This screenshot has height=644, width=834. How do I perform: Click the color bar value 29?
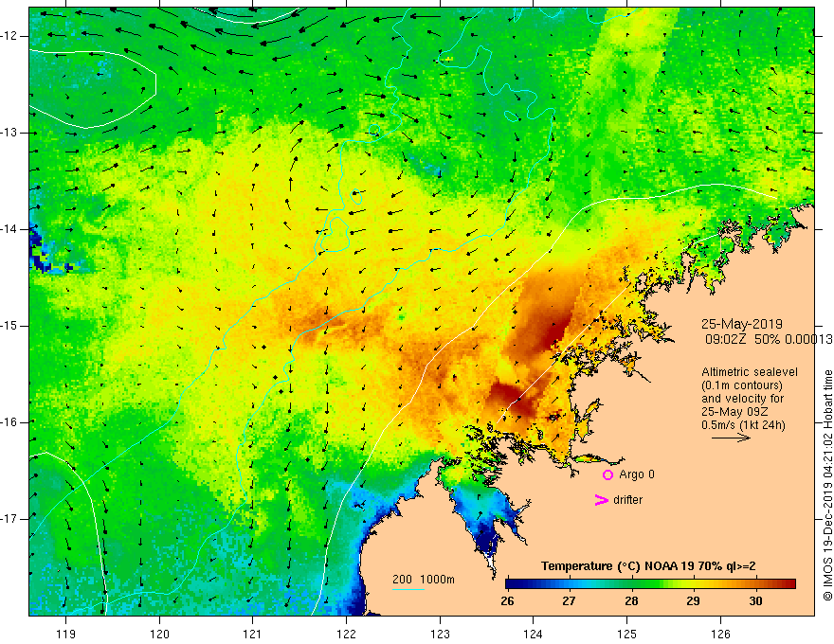(x=693, y=601)
